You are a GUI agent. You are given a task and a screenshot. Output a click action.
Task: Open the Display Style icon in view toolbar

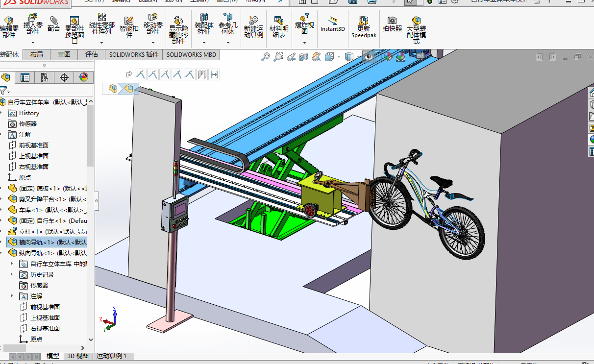[349, 57]
